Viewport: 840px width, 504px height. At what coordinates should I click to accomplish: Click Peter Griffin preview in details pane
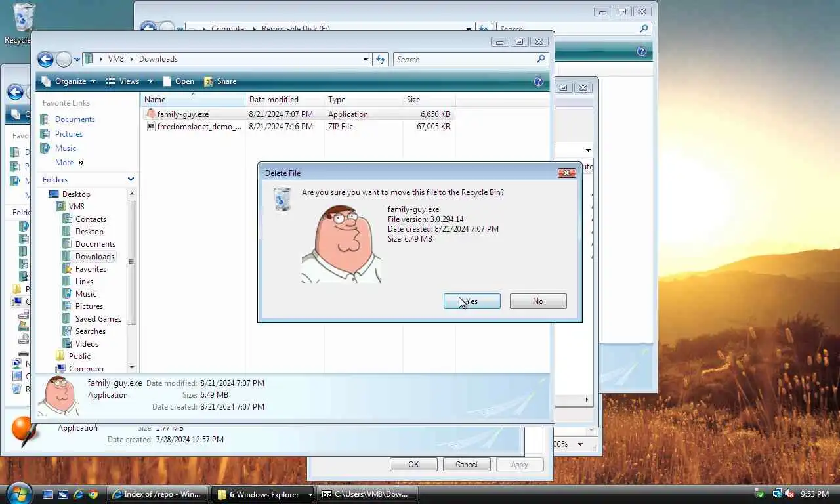(x=60, y=396)
